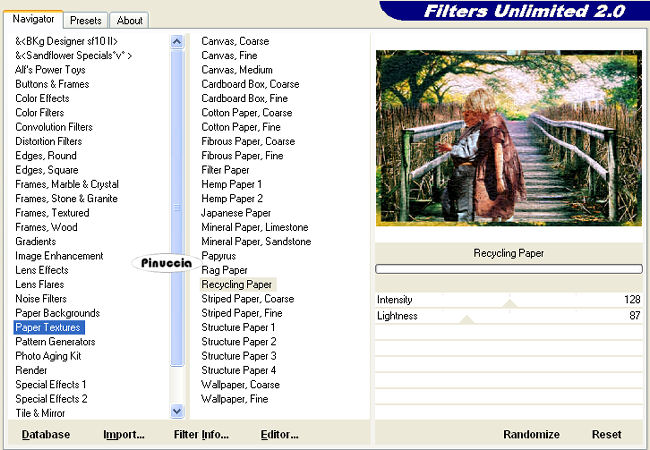Viewport: 650px width, 450px height.
Task: Click the scroll down arrow in category list
Action: coord(177,411)
